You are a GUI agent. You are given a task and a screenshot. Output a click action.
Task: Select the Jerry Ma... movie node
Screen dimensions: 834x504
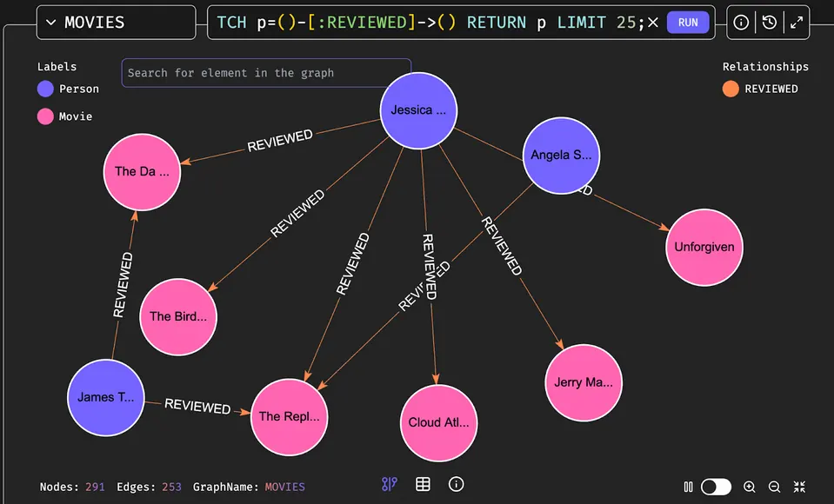[x=584, y=383]
